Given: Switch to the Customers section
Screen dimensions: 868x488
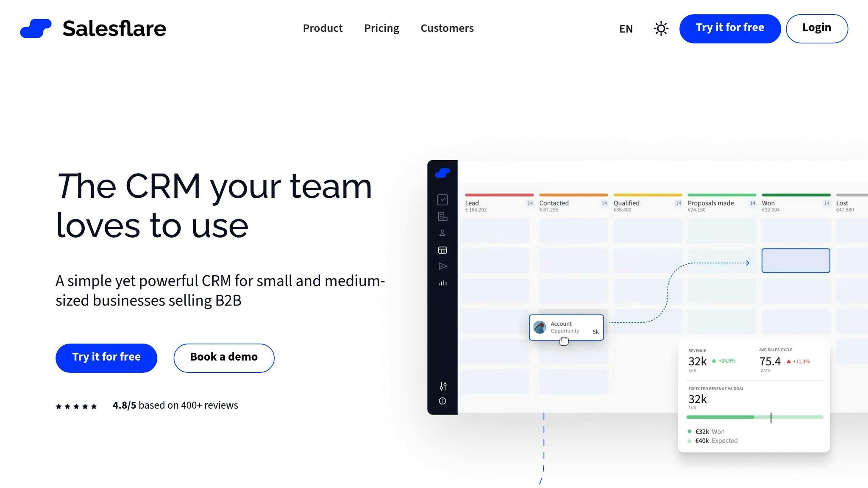Looking at the screenshot, I should (x=447, y=28).
